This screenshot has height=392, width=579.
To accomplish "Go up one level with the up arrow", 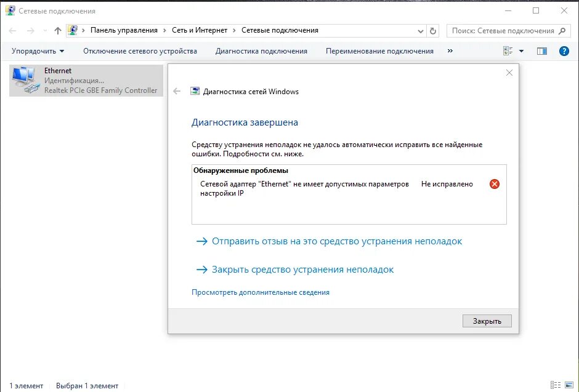I will point(58,31).
